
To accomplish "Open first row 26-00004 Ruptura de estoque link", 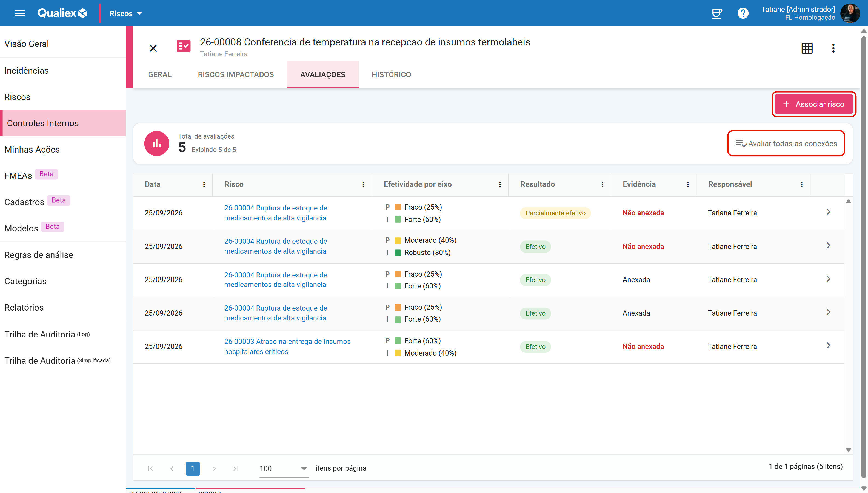I will click(275, 213).
